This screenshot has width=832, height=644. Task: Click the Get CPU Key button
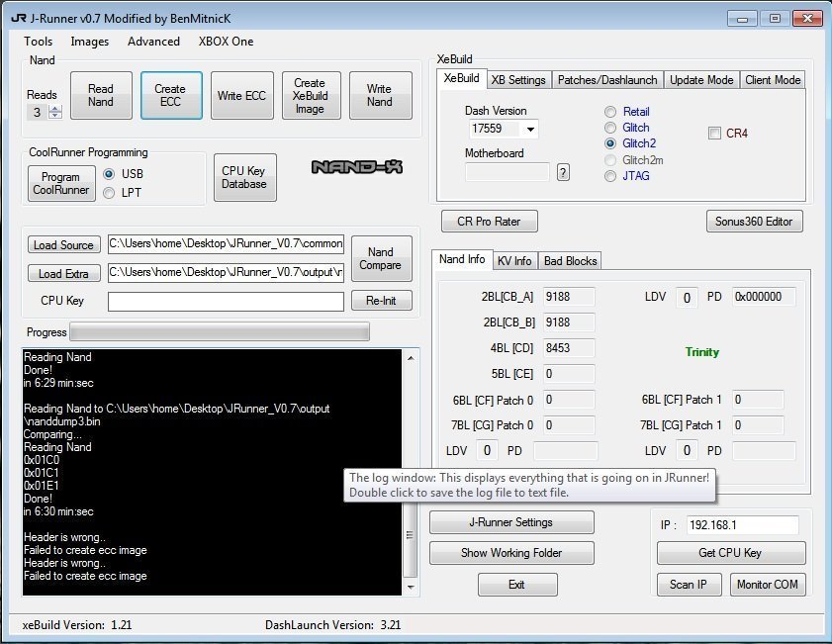click(731, 553)
